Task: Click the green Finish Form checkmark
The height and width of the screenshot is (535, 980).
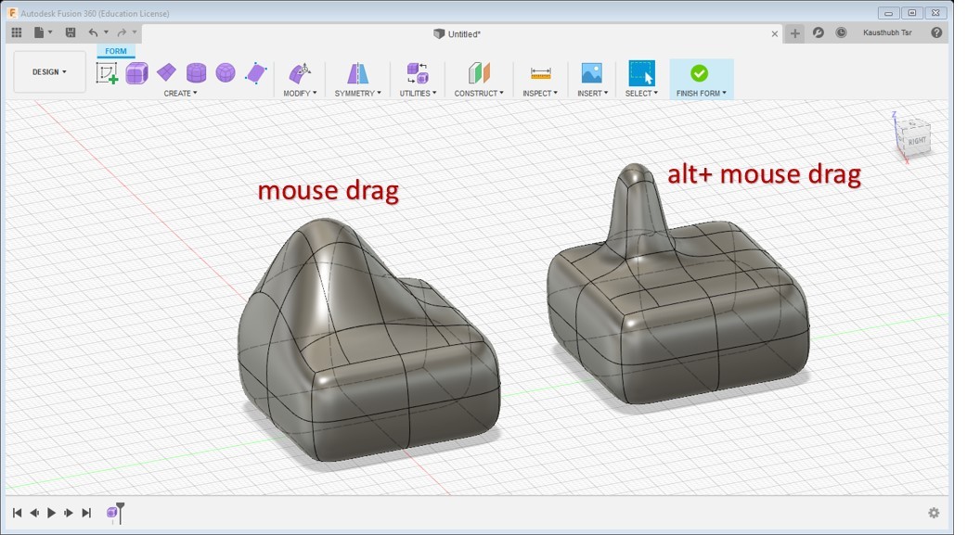Action: coord(700,73)
